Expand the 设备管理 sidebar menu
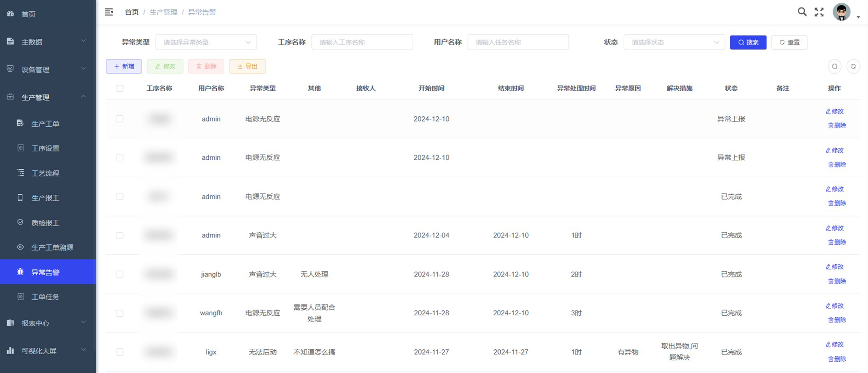This screenshot has width=868, height=373. click(x=47, y=69)
